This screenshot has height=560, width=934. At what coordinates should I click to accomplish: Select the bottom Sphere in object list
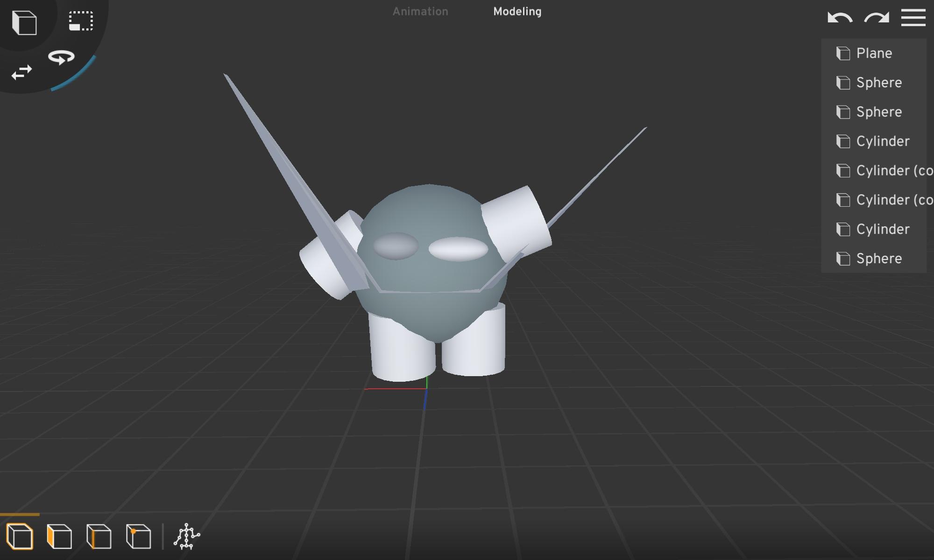(874, 259)
